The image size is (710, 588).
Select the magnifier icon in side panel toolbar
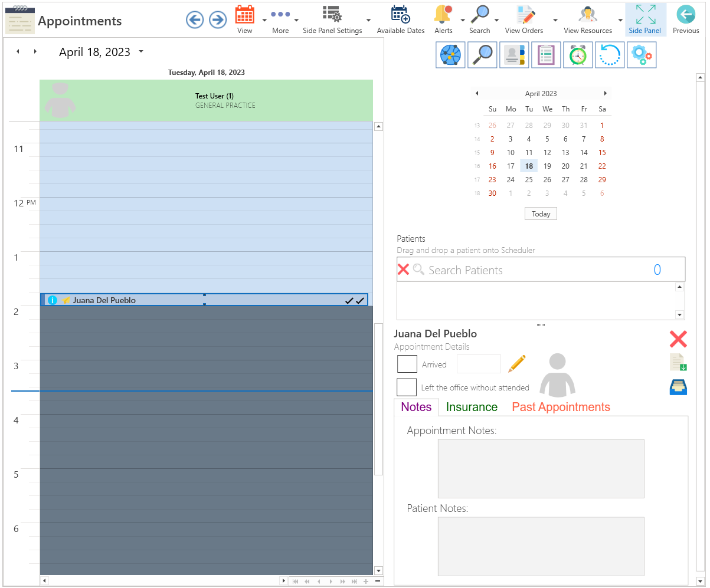[x=483, y=55]
